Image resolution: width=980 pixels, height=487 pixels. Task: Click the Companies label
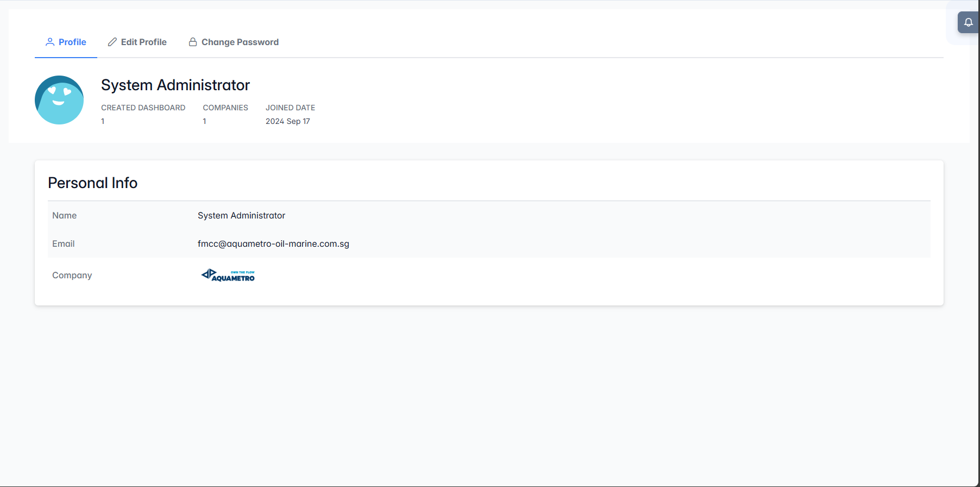pyautogui.click(x=225, y=108)
